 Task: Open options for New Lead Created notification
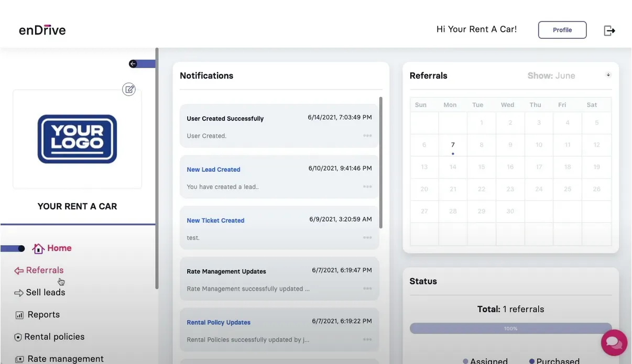pyautogui.click(x=367, y=186)
